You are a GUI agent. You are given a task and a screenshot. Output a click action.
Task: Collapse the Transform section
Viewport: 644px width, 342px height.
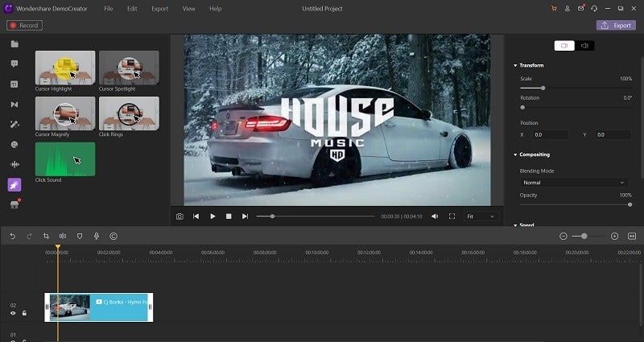(515, 65)
